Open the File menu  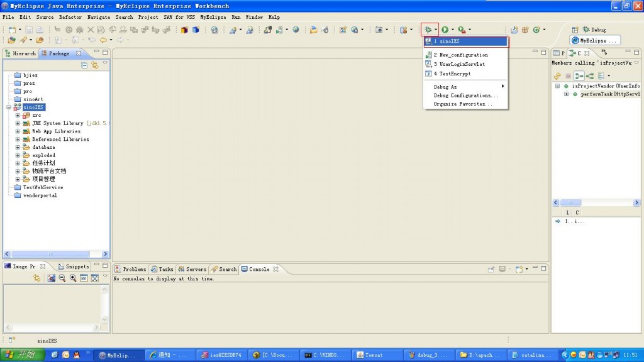pos(8,17)
